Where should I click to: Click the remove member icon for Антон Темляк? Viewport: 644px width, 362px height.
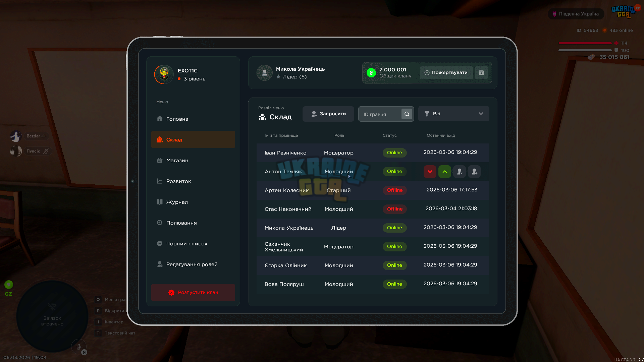pyautogui.click(x=460, y=171)
